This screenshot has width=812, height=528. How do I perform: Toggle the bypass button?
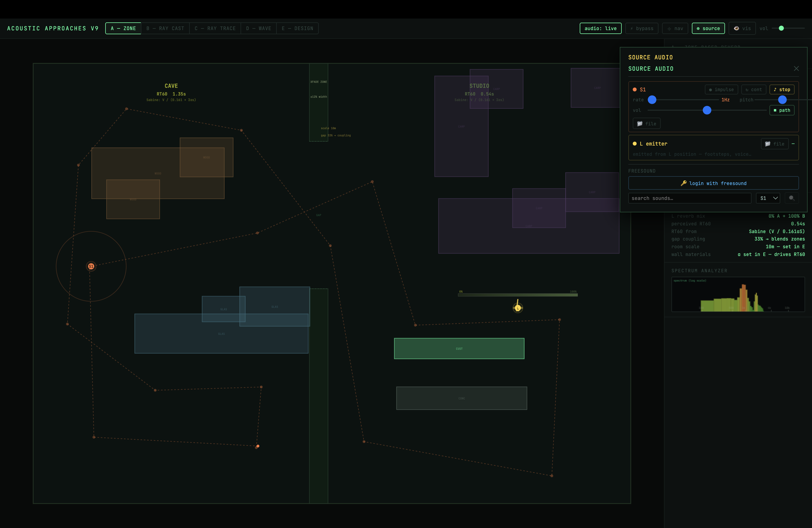[x=642, y=28]
